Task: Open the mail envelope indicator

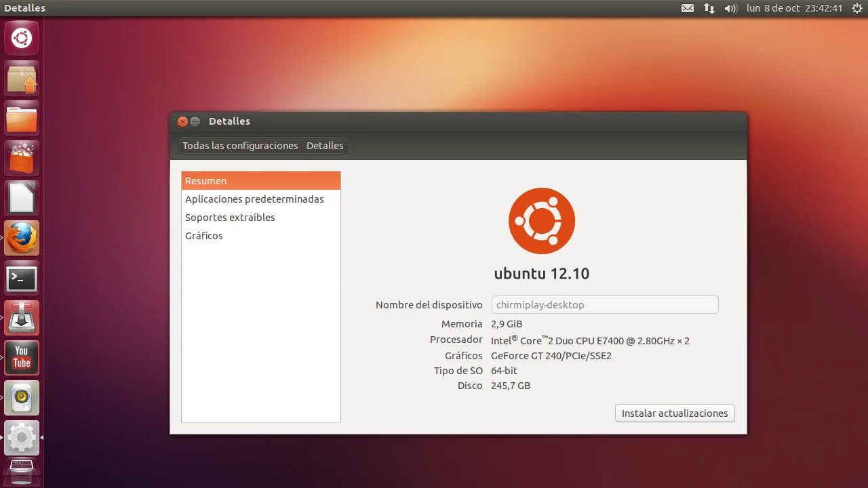Action: pos(688,8)
